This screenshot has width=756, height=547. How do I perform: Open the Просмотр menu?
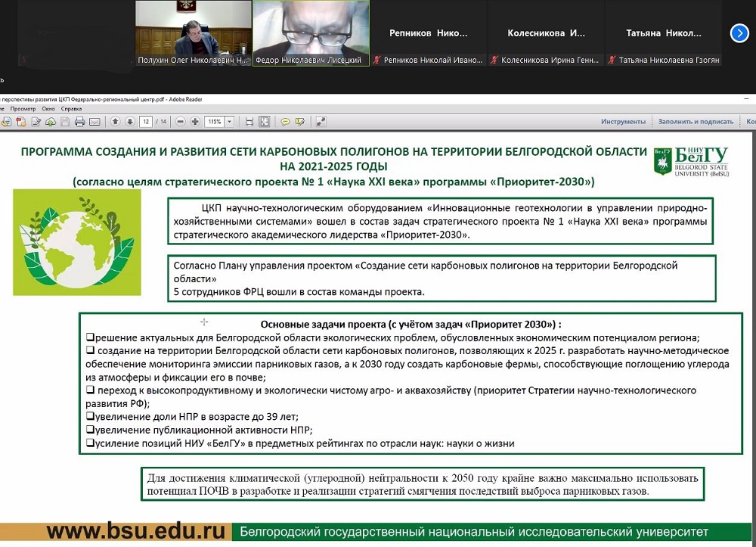[x=23, y=109]
